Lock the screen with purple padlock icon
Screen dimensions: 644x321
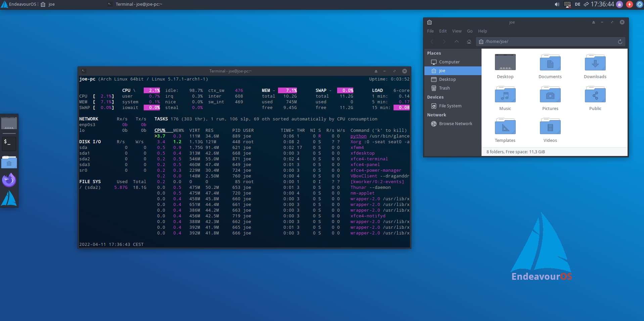coord(620,4)
